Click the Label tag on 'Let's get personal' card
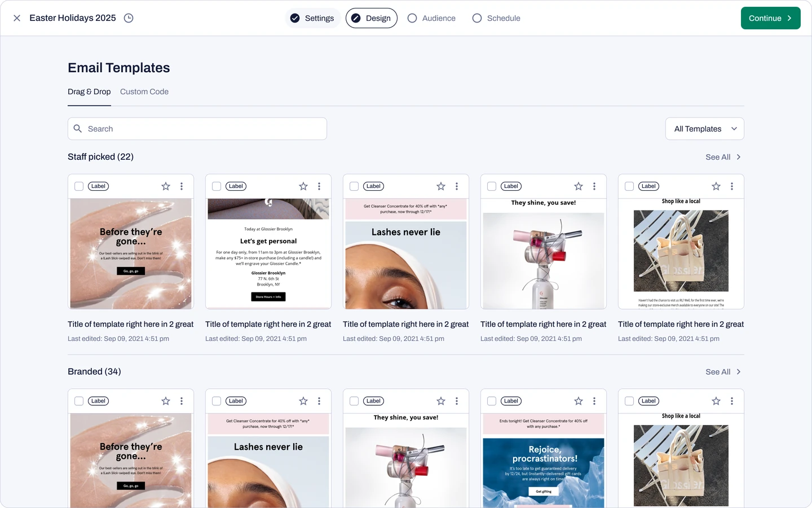The width and height of the screenshot is (812, 508). pos(236,186)
